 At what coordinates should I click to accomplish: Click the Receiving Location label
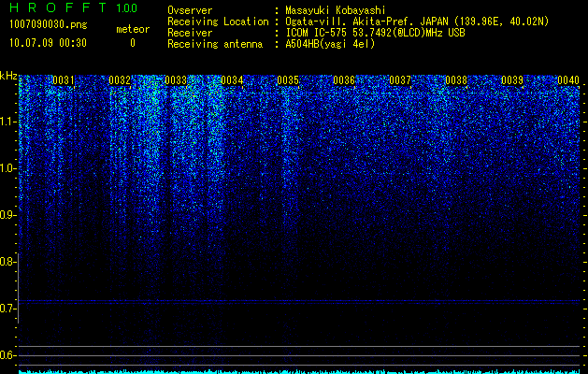pos(218,22)
